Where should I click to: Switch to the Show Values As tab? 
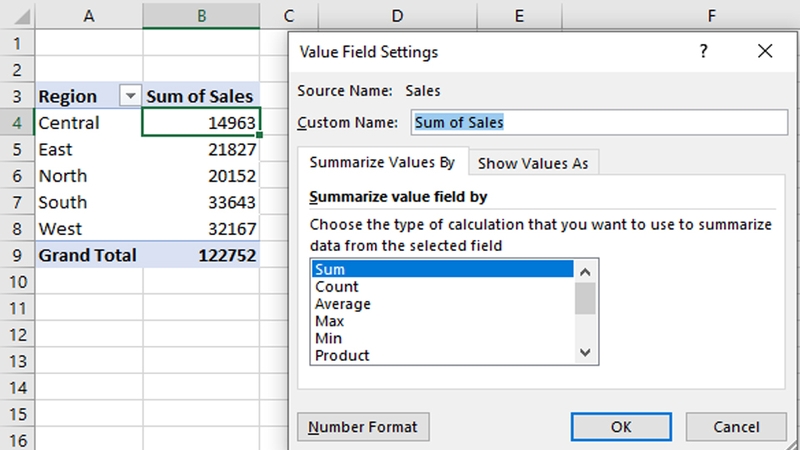(x=533, y=163)
